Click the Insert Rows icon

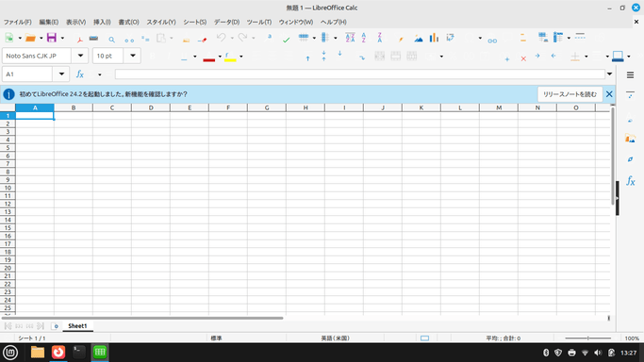pos(304,38)
